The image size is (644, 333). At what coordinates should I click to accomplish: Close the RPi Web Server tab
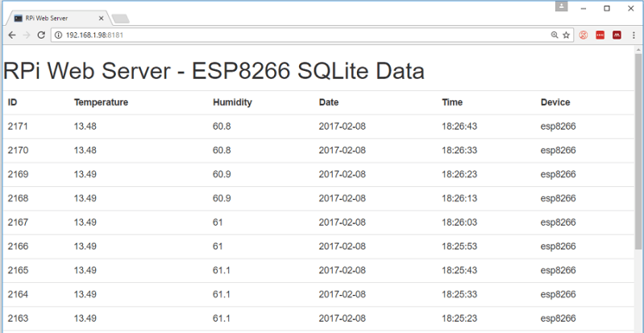(x=100, y=17)
